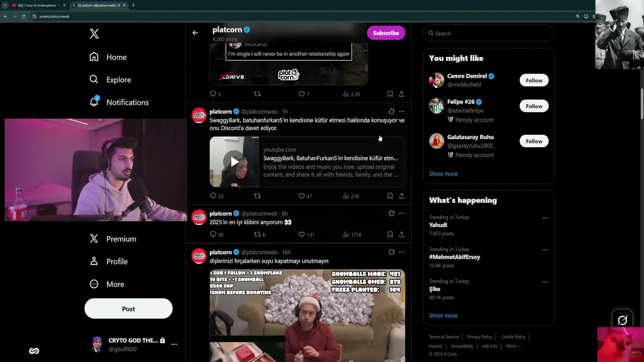Open the snowball stream image
Image resolution: width=644 pixels, height=362 pixels.
307,316
